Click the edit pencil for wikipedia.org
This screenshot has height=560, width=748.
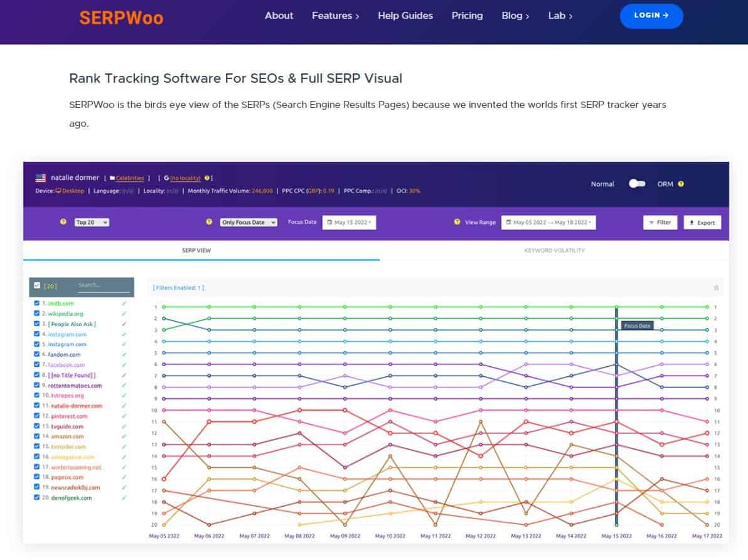pos(124,314)
